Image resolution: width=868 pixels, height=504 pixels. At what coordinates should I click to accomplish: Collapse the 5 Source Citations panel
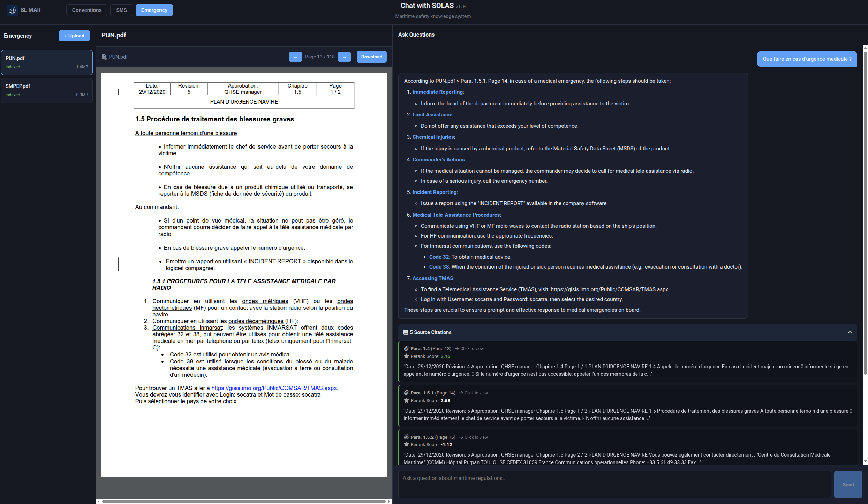850,332
